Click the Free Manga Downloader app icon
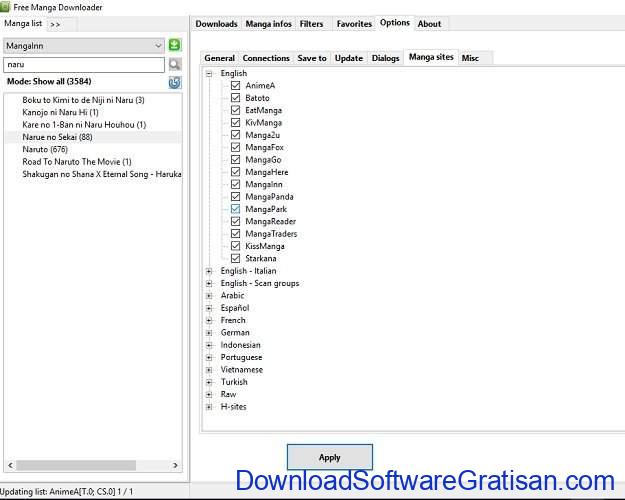This screenshot has width=625, height=500. 5,6
